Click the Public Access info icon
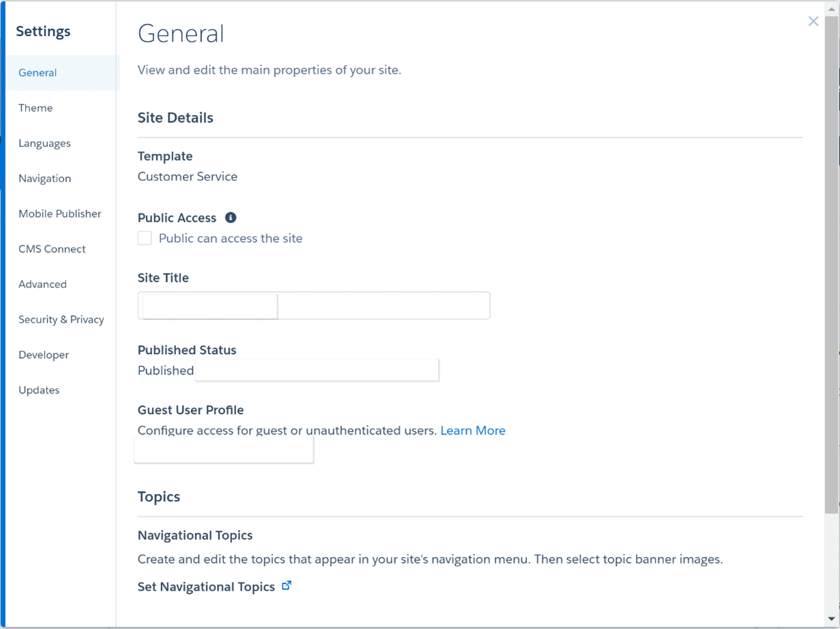This screenshot has height=629, width=840. 231,218
